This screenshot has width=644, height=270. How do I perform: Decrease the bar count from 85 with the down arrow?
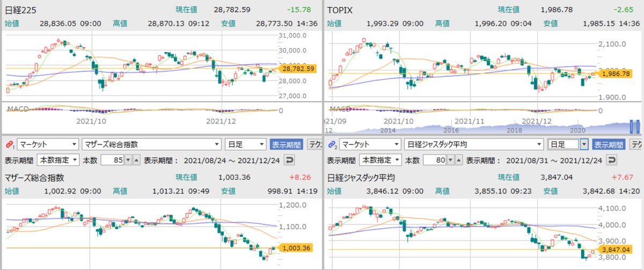point(129,160)
